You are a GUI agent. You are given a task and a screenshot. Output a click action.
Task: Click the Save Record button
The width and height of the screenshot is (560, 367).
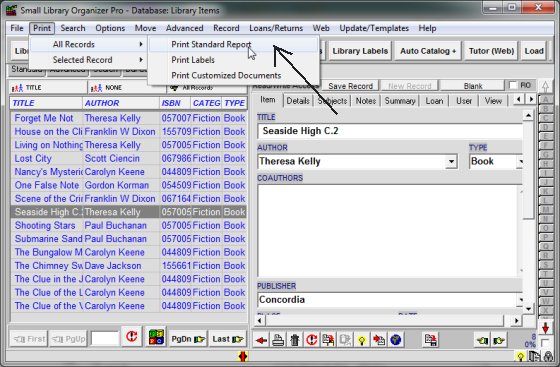(x=350, y=86)
